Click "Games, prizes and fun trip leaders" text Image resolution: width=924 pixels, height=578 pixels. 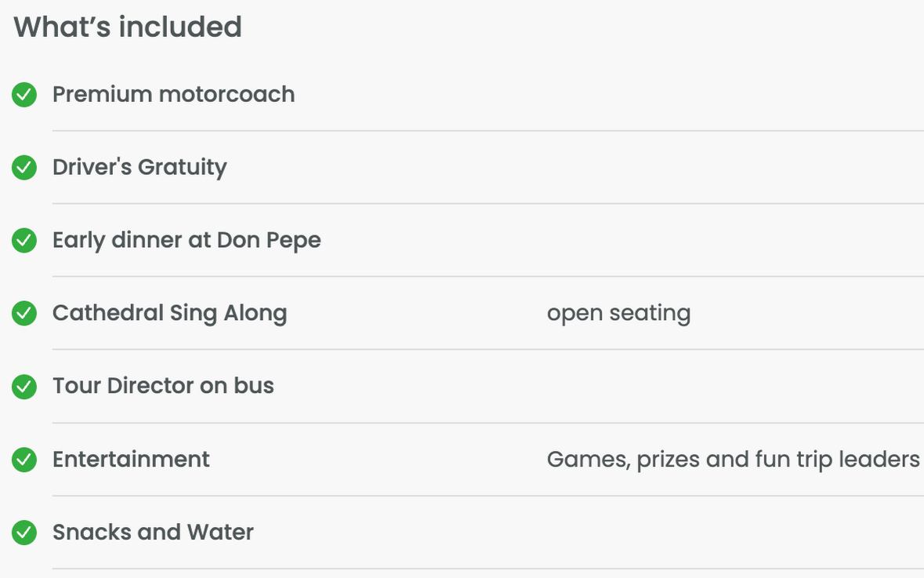(x=733, y=459)
